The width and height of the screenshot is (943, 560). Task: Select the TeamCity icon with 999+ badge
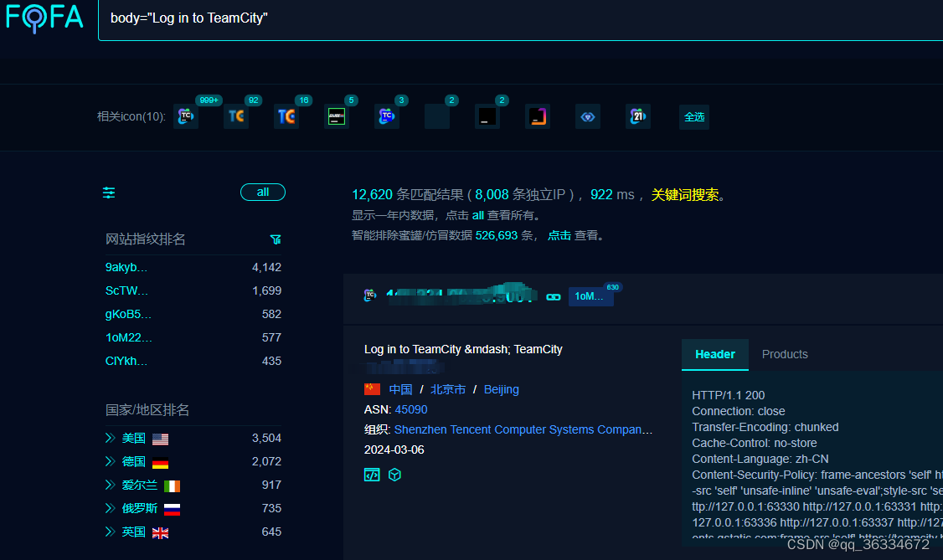186,116
